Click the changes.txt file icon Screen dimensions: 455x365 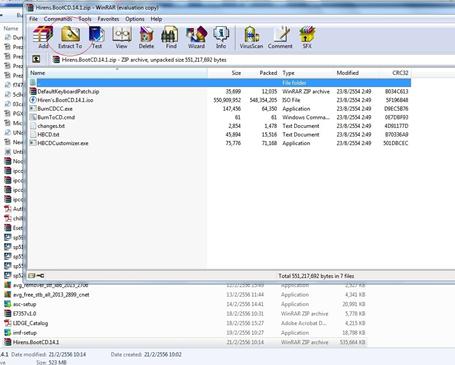pyautogui.click(x=33, y=126)
